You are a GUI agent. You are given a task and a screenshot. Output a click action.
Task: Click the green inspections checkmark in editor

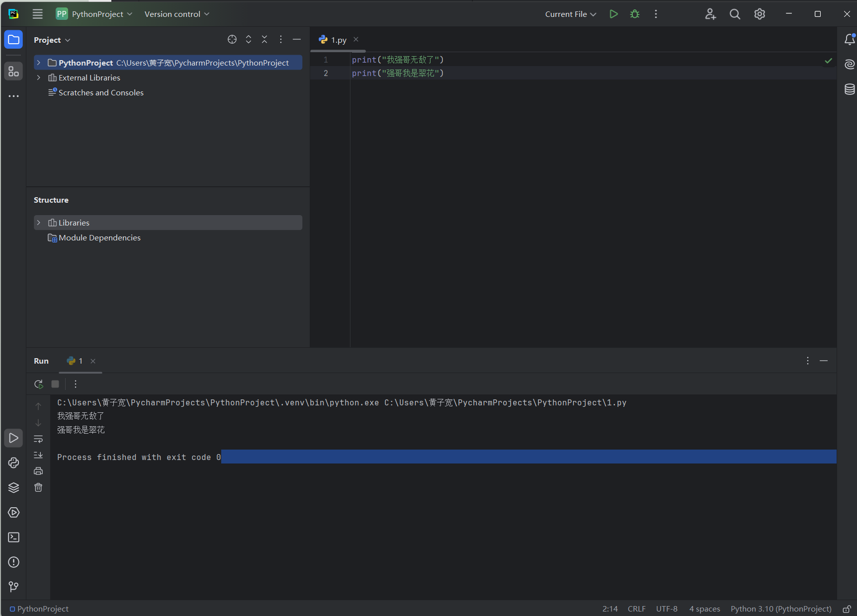[828, 61]
